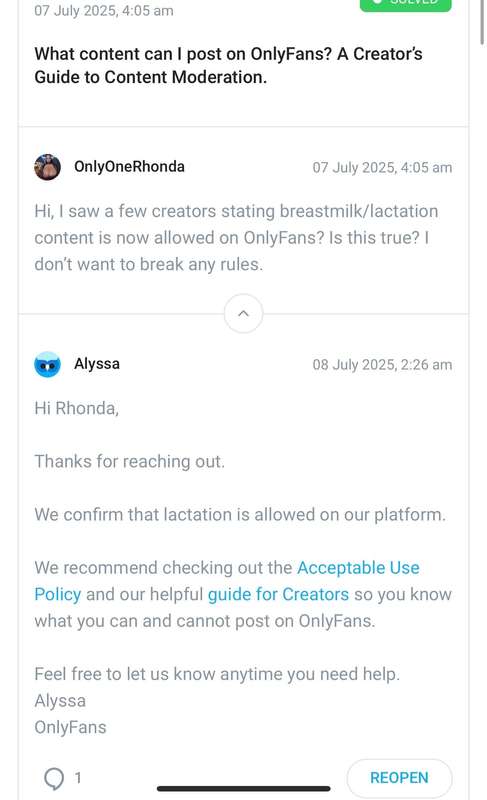This screenshot has height=800, width=487.
Task: Click Rhonda's 07 July 2025 message timestamp
Action: tap(382, 167)
